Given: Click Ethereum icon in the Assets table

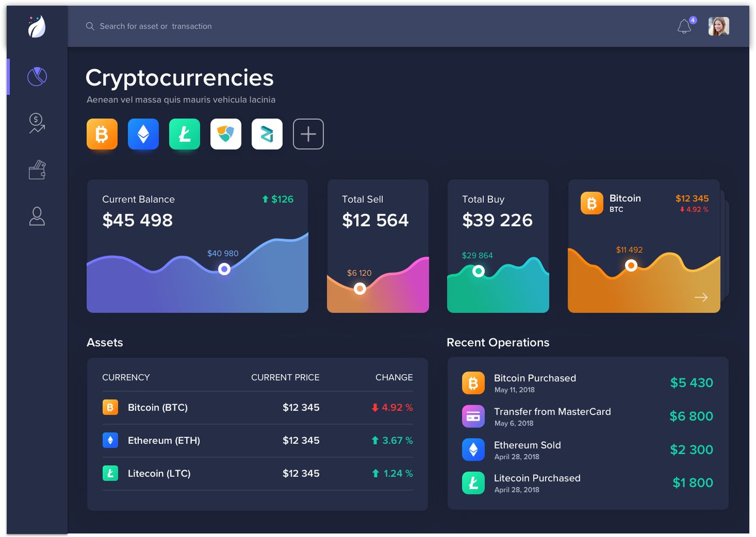Looking at the screenshot, I should [x=110, y=440].
